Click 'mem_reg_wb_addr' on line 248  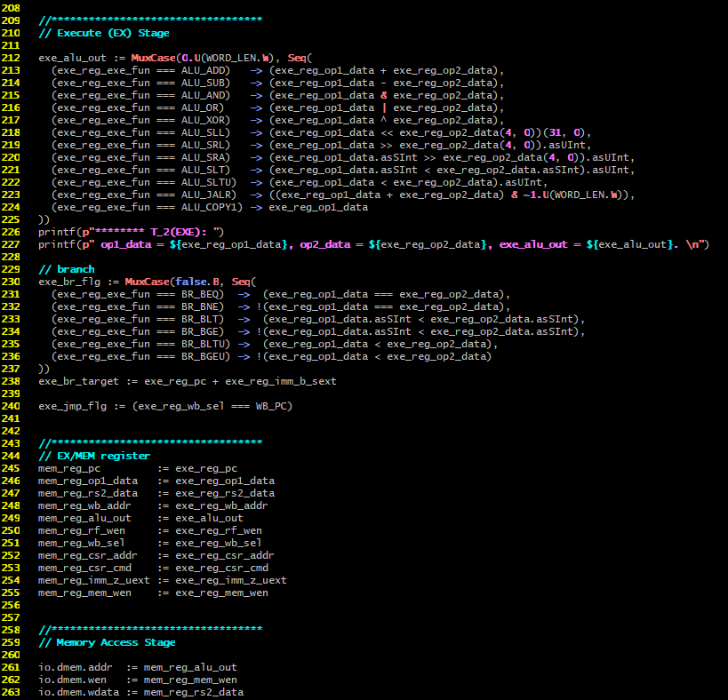[85, 505]
